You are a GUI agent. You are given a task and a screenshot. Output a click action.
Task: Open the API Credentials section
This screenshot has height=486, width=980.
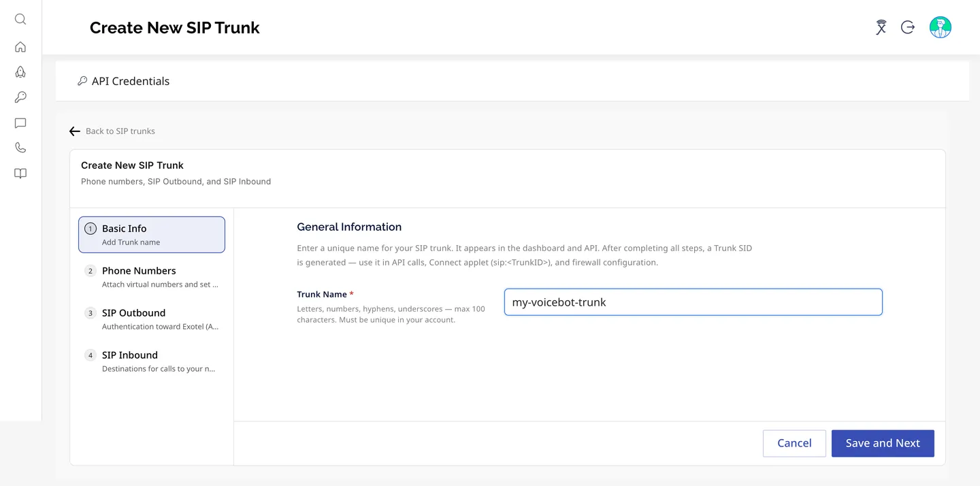pos(131,81)
